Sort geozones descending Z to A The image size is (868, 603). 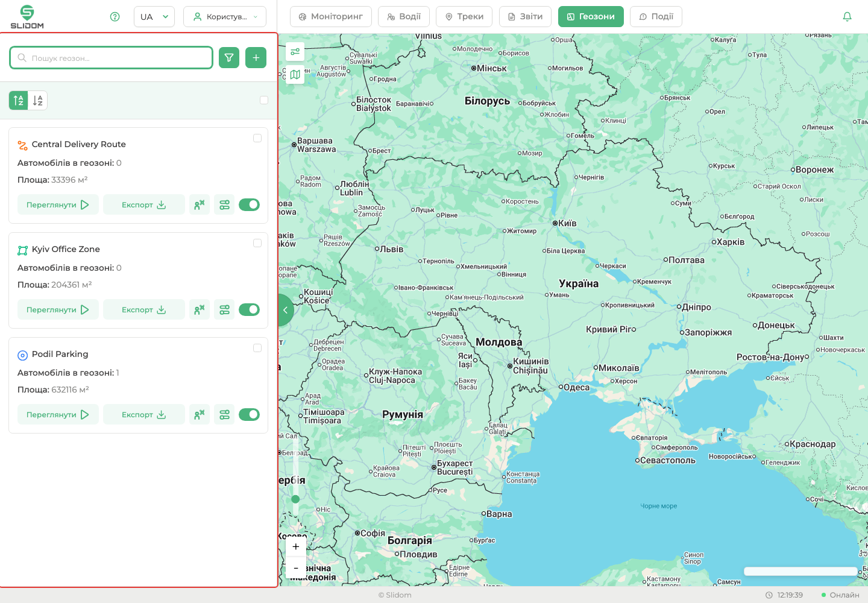pyautogui.click(x=38, y=101)
